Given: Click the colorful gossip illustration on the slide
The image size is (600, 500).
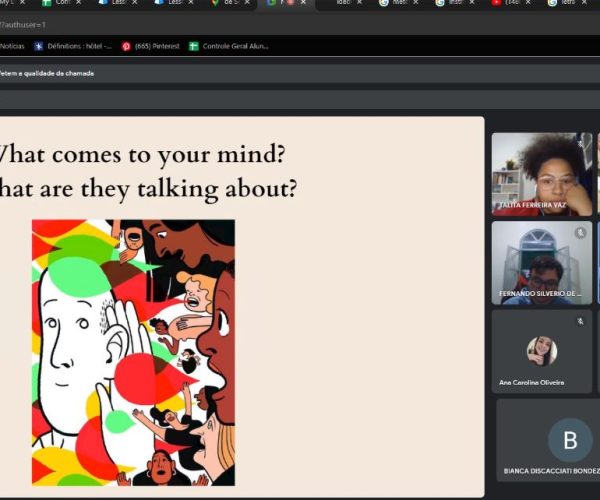Looking at the screenshot, I should 133,352.
